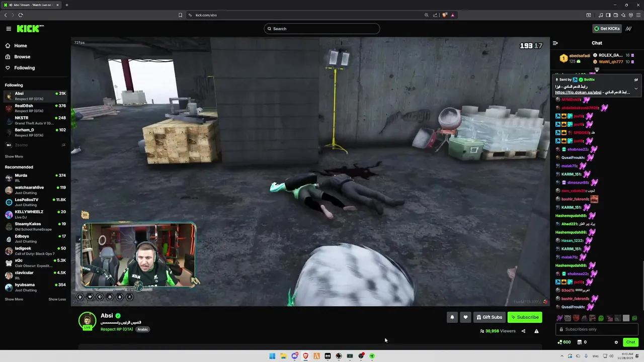
Task: Follow channel with heart button
Action: click(465, 317)
